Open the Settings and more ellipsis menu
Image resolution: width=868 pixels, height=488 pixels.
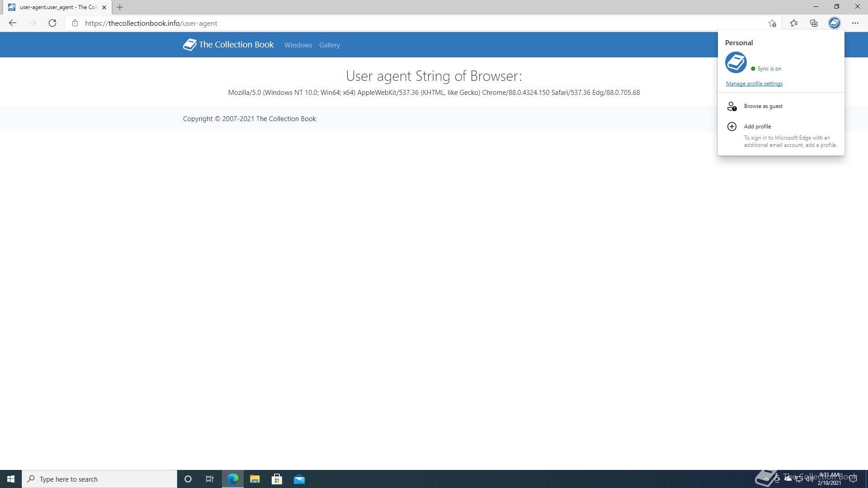pos(855,23)
